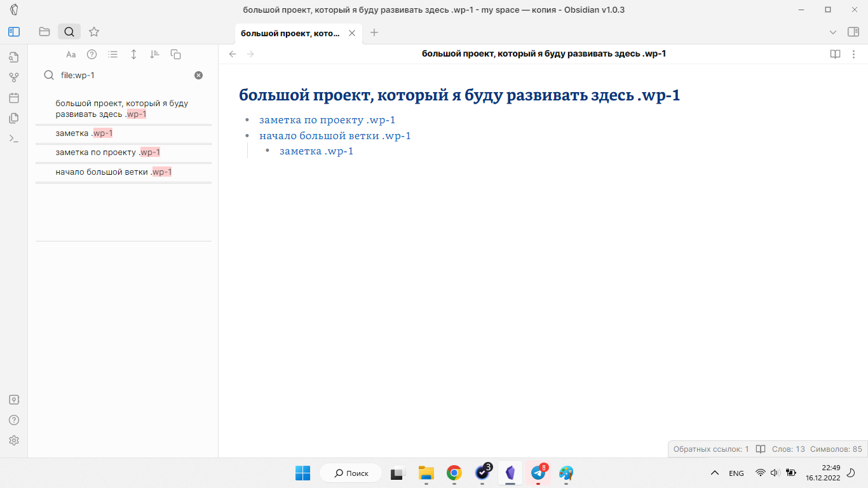Click word count Слов: 13
The height and width of the screenshot is (488, 868).
(789, 449)
